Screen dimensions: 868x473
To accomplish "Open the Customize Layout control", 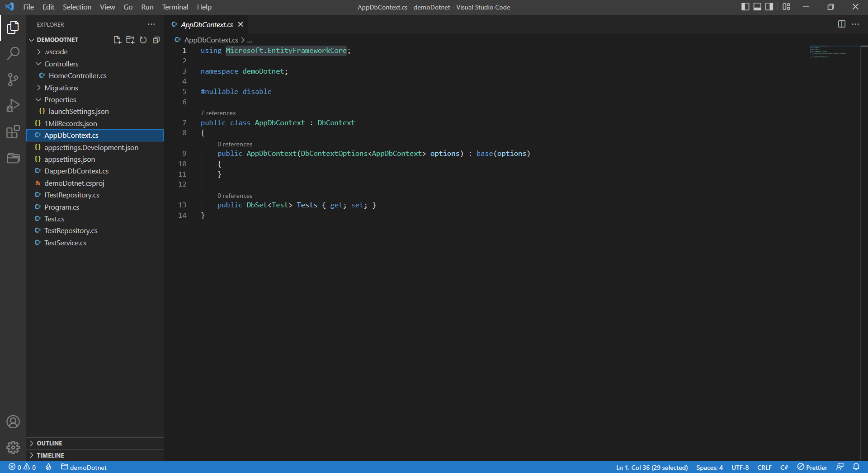I will tap(786, 7).
